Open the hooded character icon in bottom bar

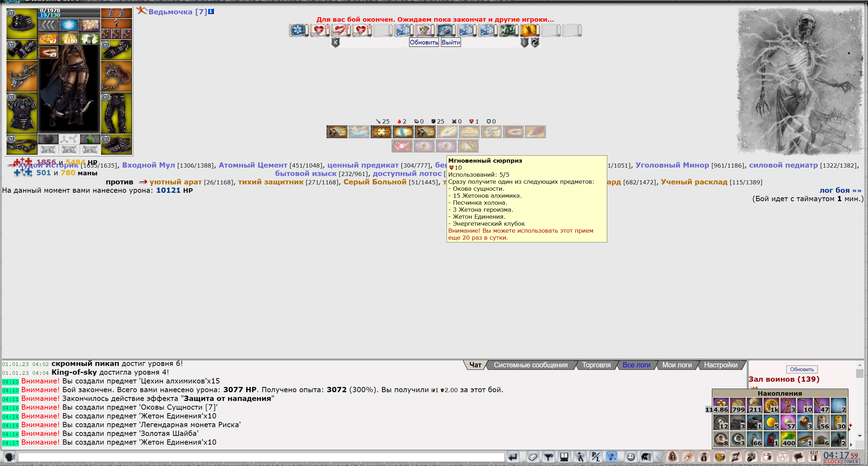672,457
